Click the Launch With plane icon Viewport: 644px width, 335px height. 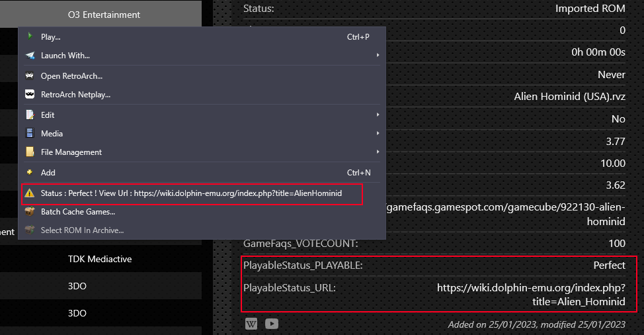[x=30, y=55]
